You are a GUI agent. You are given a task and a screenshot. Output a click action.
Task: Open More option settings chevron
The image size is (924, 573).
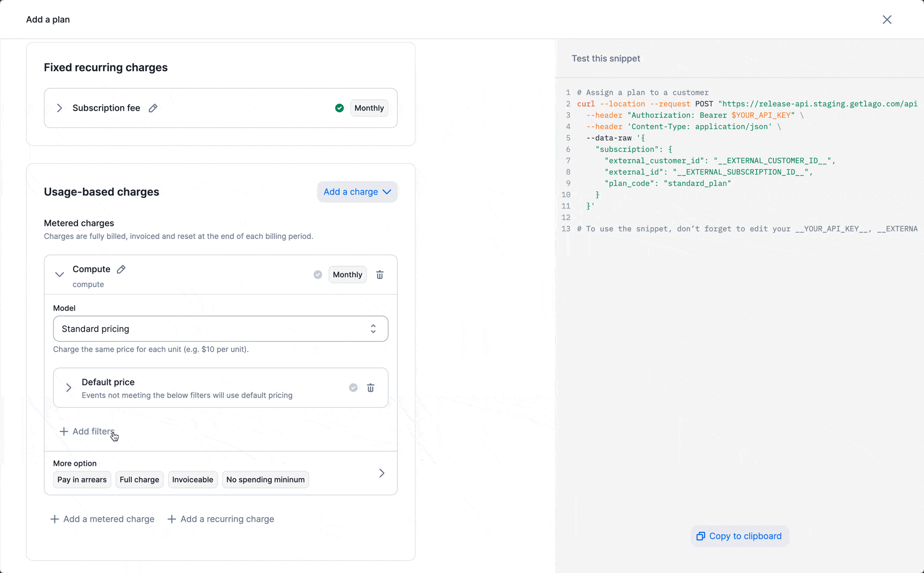[x=382, y=473]
